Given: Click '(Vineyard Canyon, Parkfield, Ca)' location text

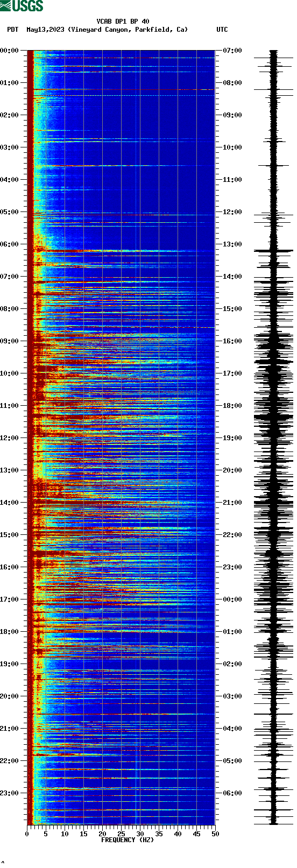Looking at the screenshot, I should [128, 30].
